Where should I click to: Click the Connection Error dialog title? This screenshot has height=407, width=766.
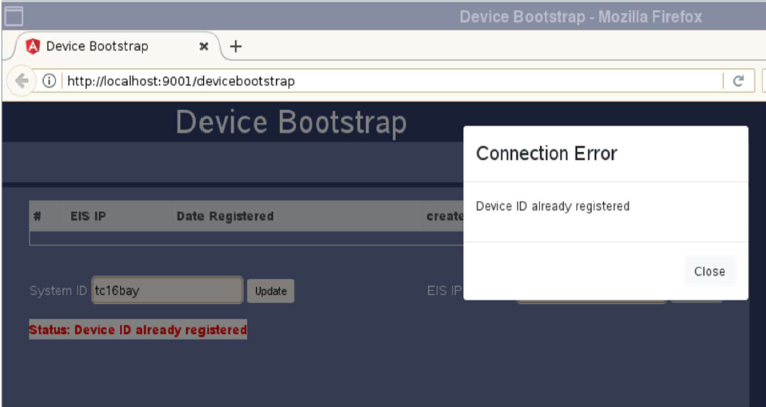(546, 153)
